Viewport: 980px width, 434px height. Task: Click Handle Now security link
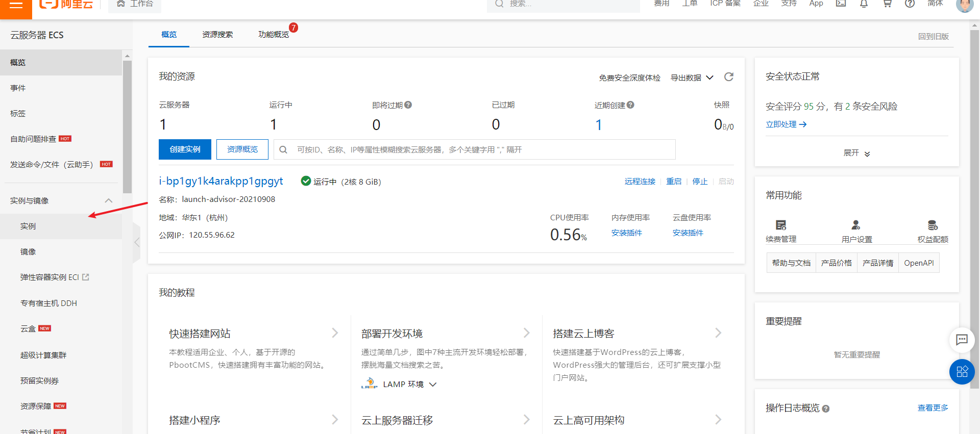point(786,124)
